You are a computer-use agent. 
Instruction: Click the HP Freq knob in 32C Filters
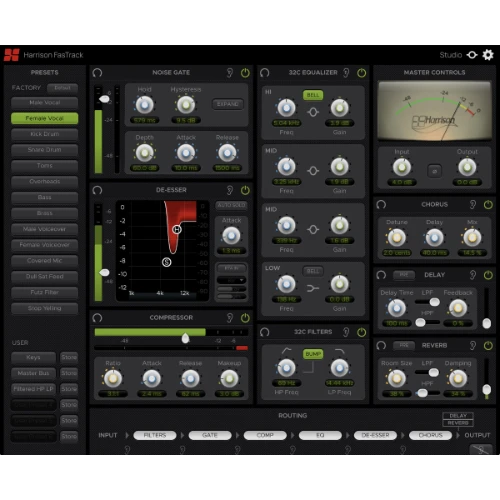coord(286,368)
